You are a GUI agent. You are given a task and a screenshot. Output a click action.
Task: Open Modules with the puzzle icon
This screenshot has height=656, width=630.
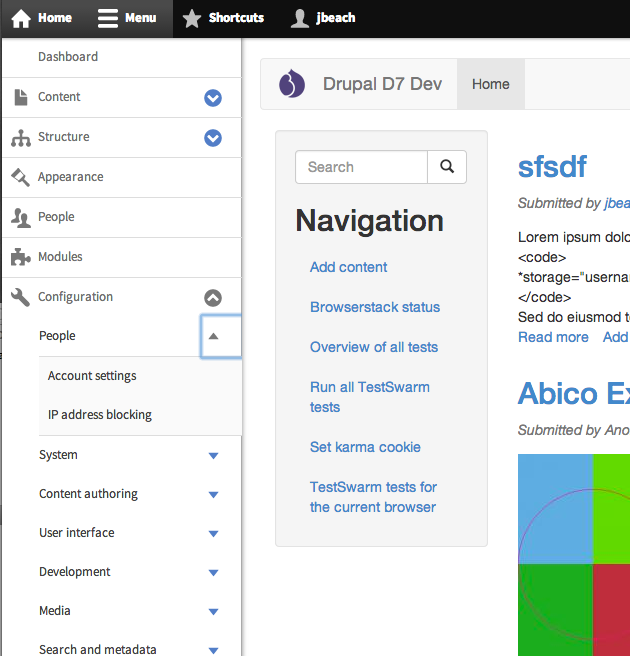[x=21, y=257]
